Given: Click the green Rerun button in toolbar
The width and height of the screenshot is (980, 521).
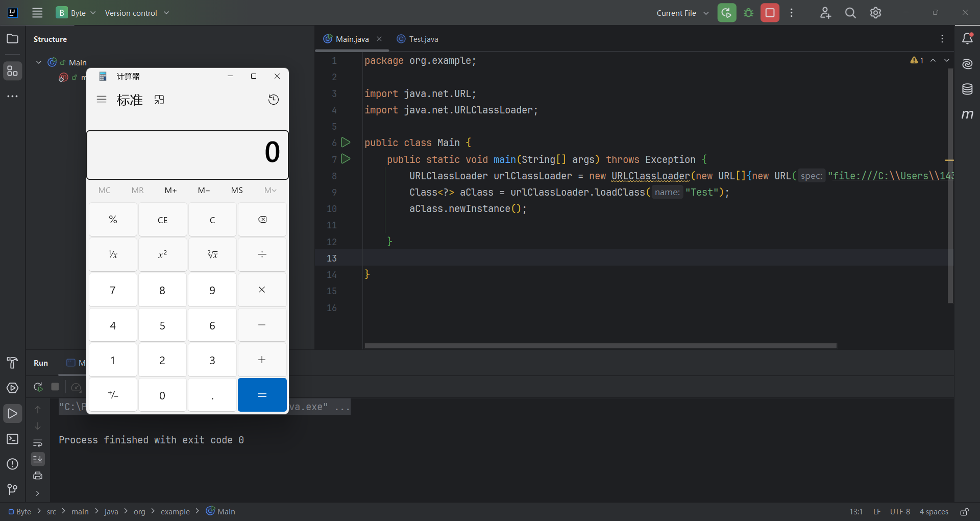Looking at the screenshot, I should point(727,13).
